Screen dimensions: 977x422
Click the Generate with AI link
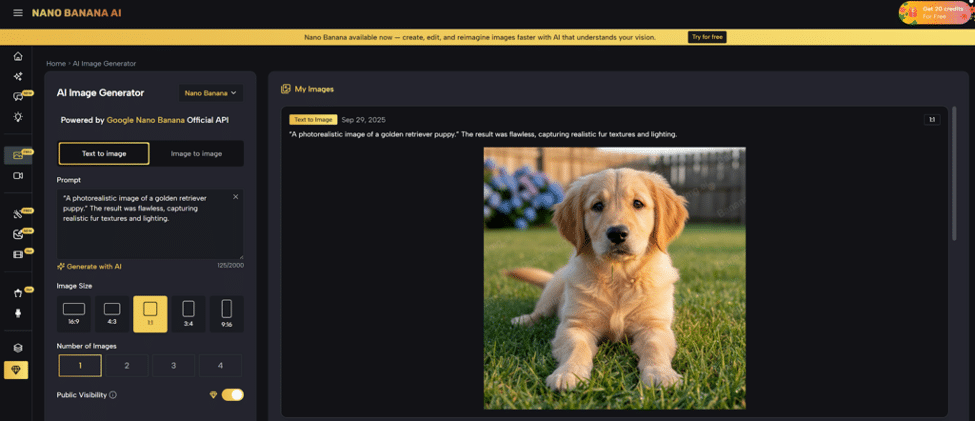click(x=90, y=267)
